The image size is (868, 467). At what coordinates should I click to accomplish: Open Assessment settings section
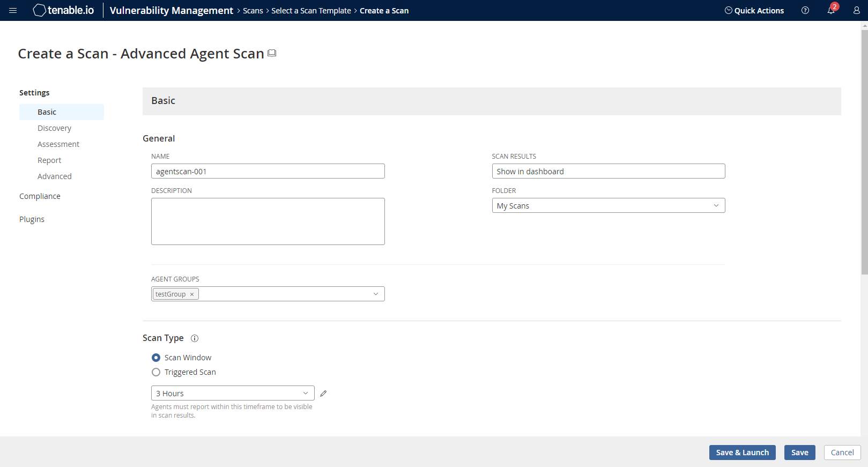(58, 144)
